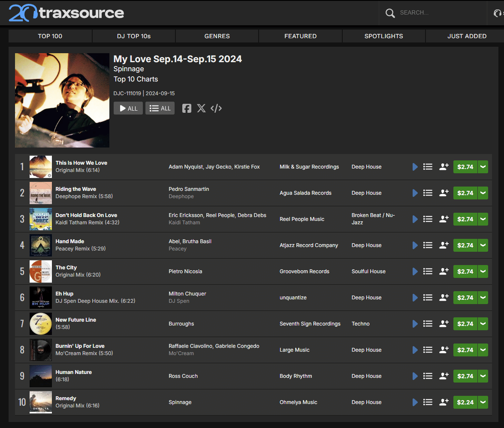Open the DJ TOP 10s tab
The width and height of the screenshot is (504, 428).
[134, 36]
